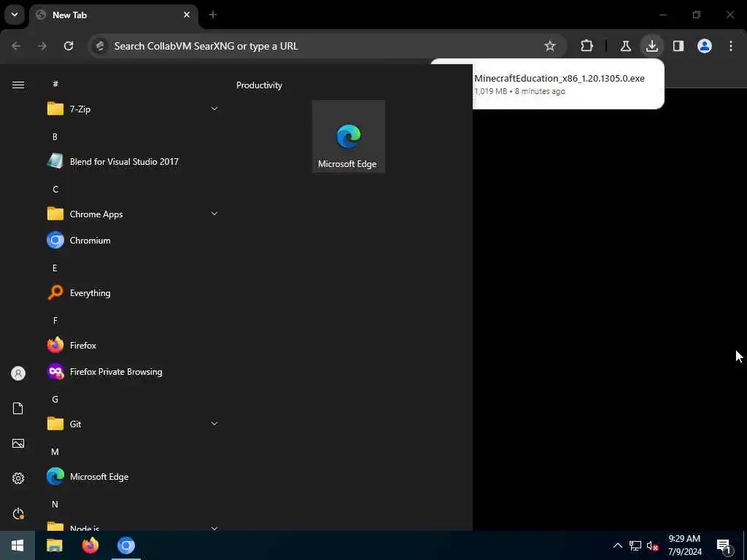Open Documents from Start sidebar

pyautogui.click(x=18, y=408)
